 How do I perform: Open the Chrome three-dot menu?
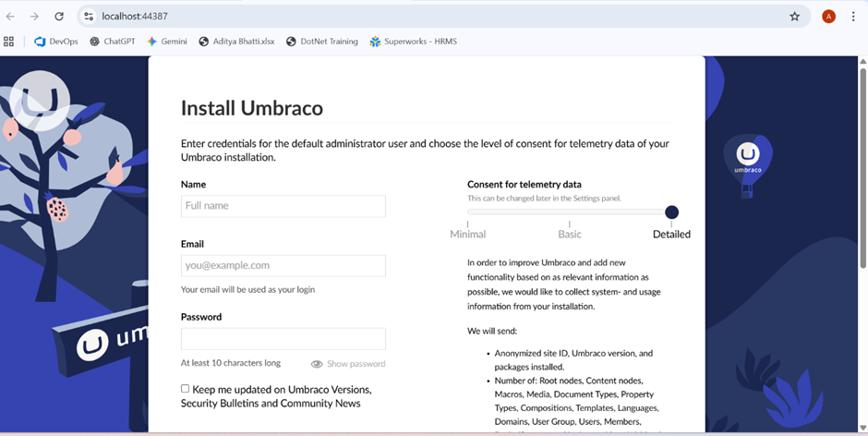point(855,17)
